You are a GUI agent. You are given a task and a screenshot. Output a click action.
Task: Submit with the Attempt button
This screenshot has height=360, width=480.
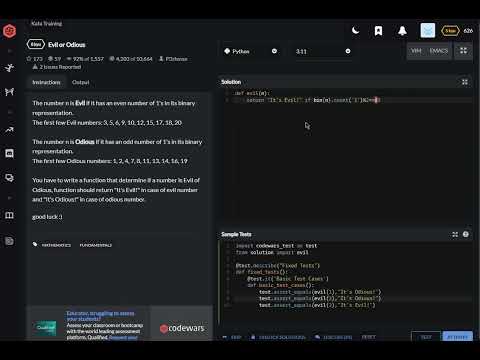click(457, 337)
